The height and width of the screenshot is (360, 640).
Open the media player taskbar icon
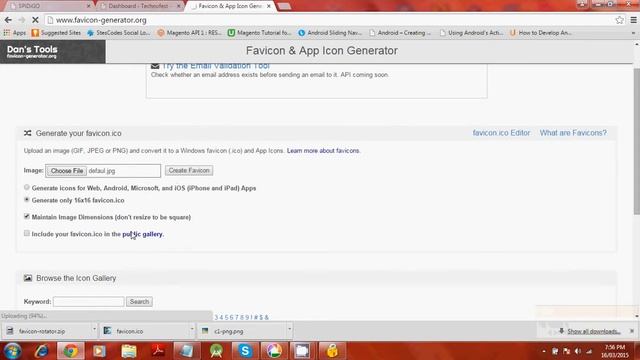pyautogui.click(x=99, y=351)
